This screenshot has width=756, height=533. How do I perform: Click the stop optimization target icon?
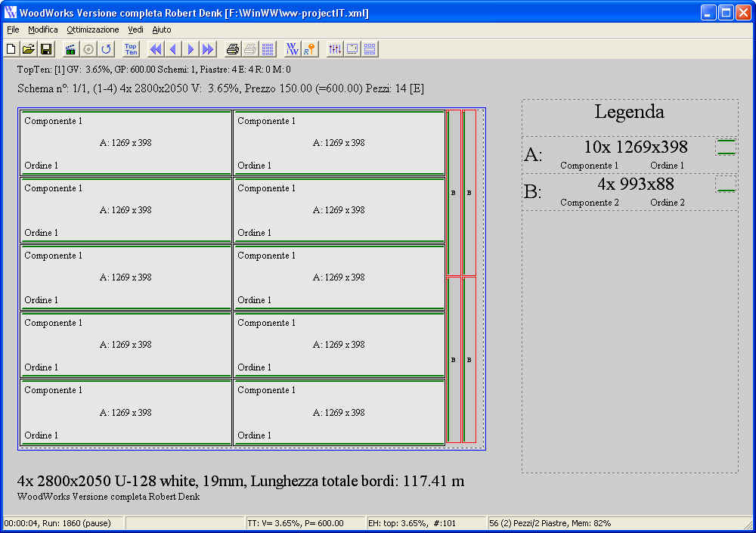(88, 48)
